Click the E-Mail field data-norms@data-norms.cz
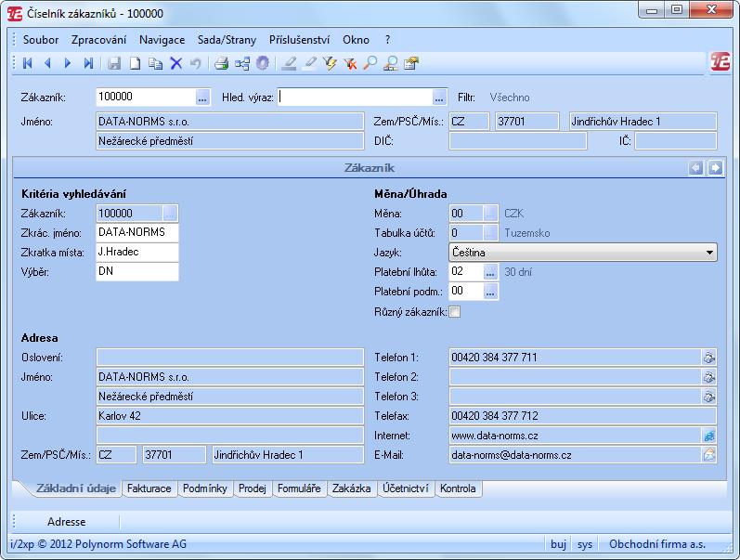 click(x=576, y=455)
